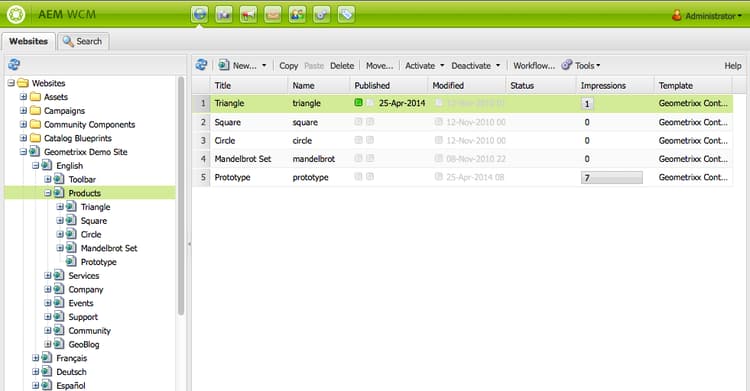
Task: Open the Websites console icon in header
Action: click(x=199, y=14)
